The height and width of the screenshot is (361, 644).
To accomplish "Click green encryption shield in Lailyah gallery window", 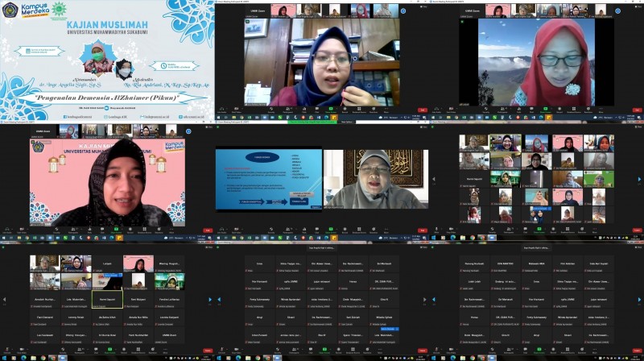I will [3, 247].
